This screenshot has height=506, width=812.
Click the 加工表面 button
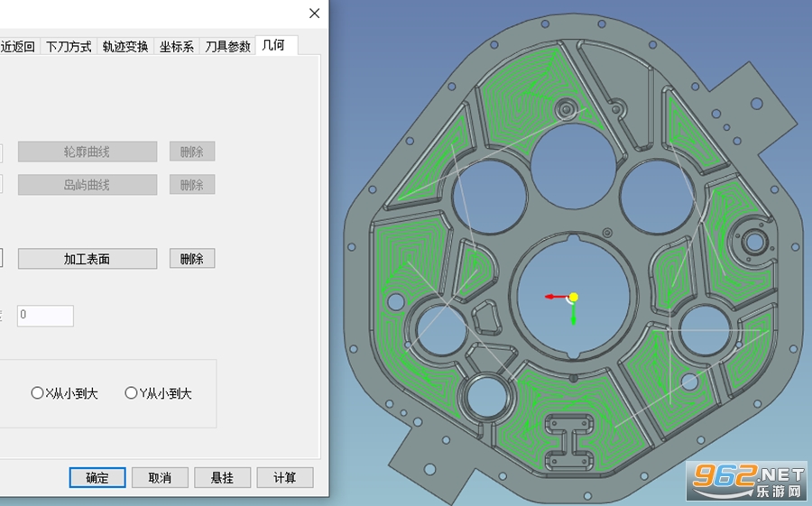point(88,259)
